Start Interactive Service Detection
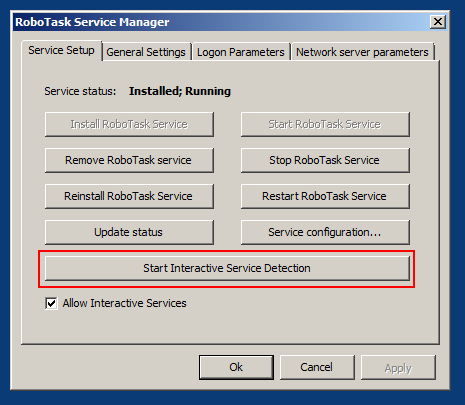Screen dimensions: 465x405 coord(227,268)
